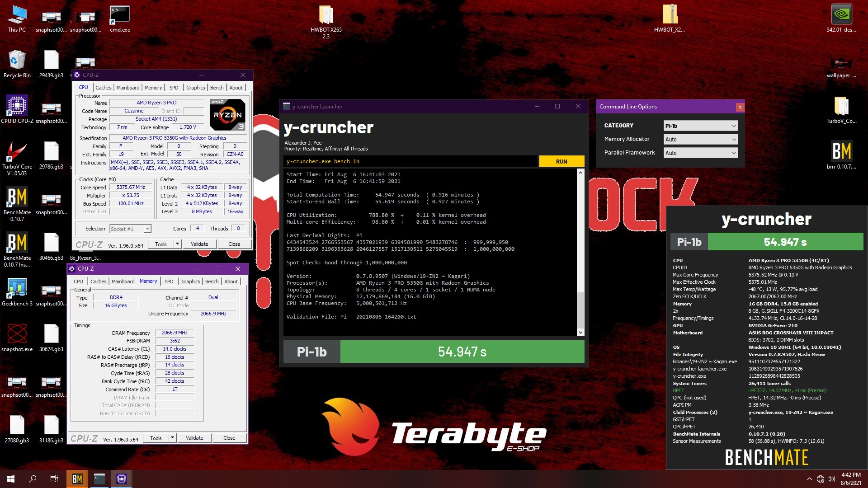Open 29786.gb3 file on desktop

[51, 155]
